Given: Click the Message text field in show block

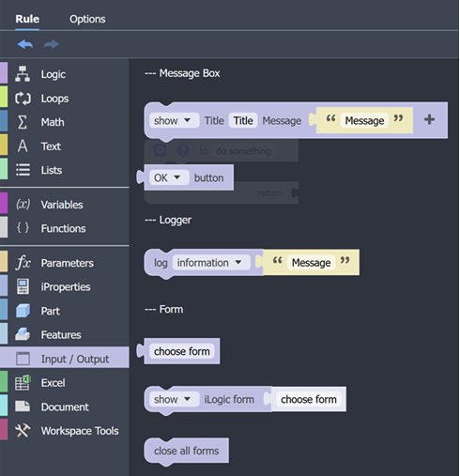Looking at the screenshot, I should point(364,120).
